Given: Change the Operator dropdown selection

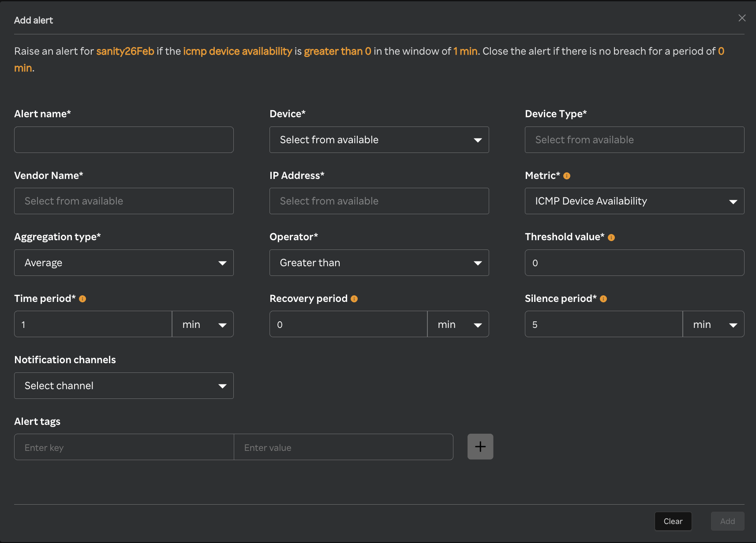Looking at the screenshot, I should pyautogui.click(x=379, y=263).
